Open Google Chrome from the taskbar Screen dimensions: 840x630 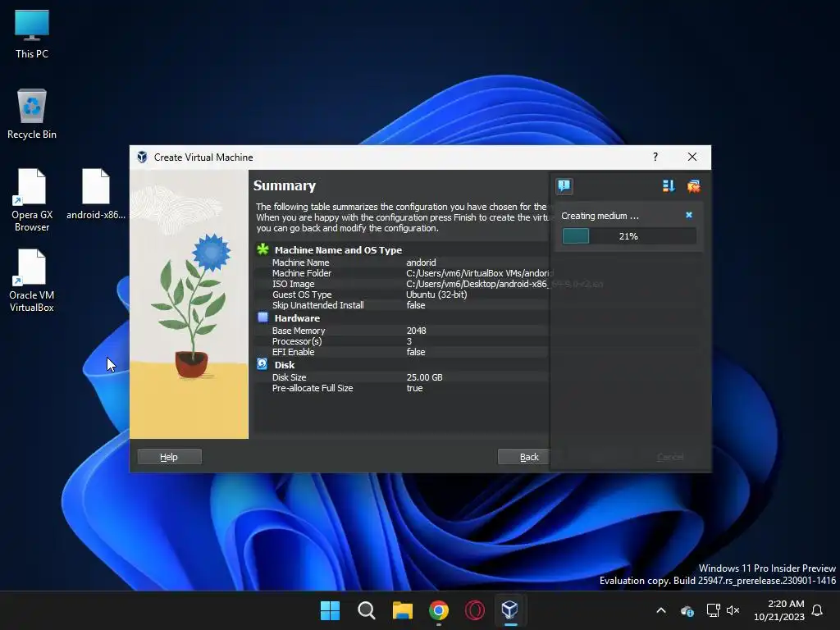tap(439, 610)
